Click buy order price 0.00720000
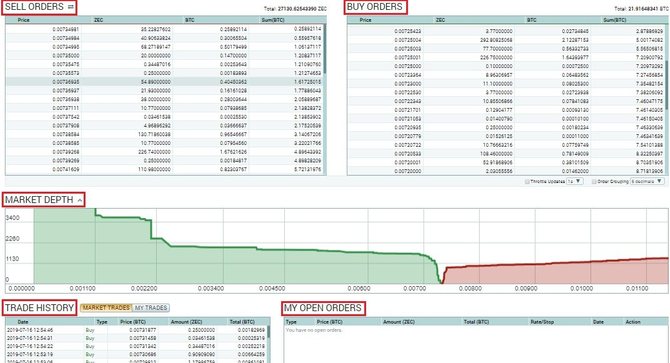Viewport: 670px width, 363px height. [x=408, y=171]
